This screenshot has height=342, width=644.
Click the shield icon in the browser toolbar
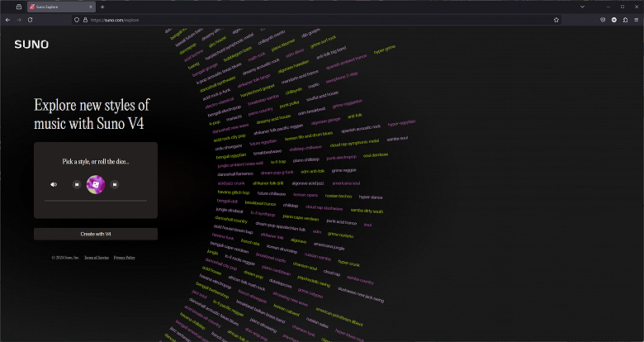[x=603, y=20]
